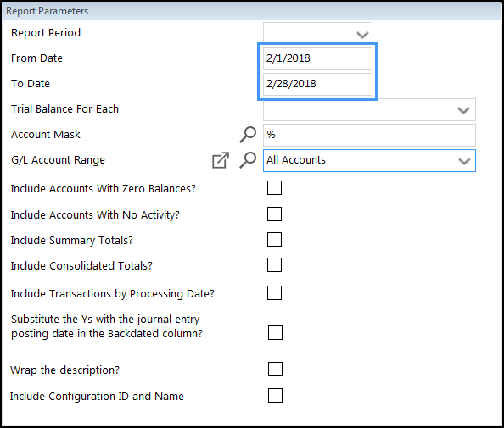The image size is (504, 428).
Task: Click the To Date field showing 2/28/2018
Action: 317,84
